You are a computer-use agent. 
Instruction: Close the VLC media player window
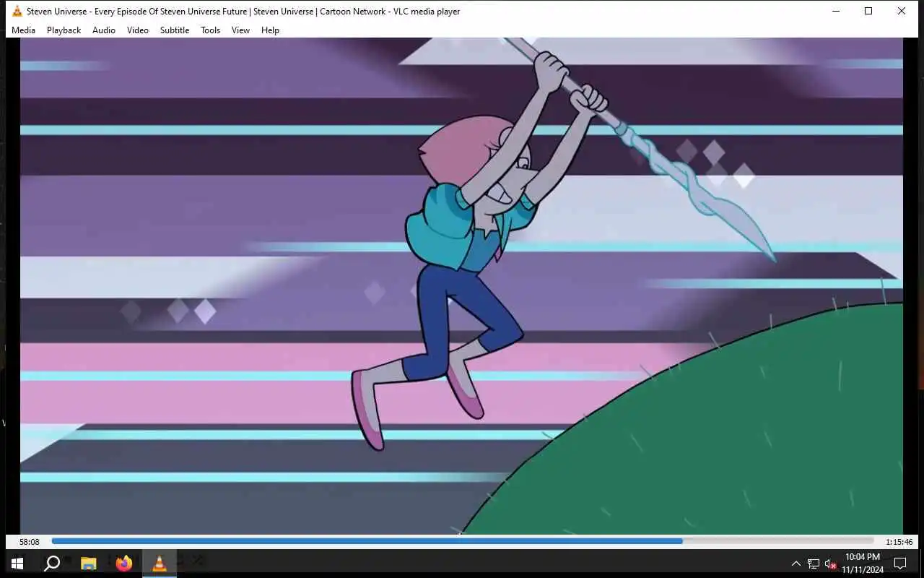902,11
